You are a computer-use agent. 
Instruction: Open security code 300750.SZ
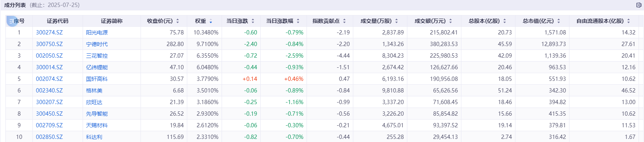[49, 44]
